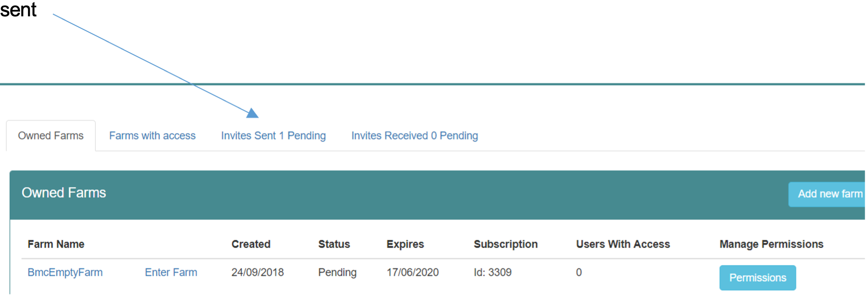Switch to the Owned Farms tab

click(51, 136)
